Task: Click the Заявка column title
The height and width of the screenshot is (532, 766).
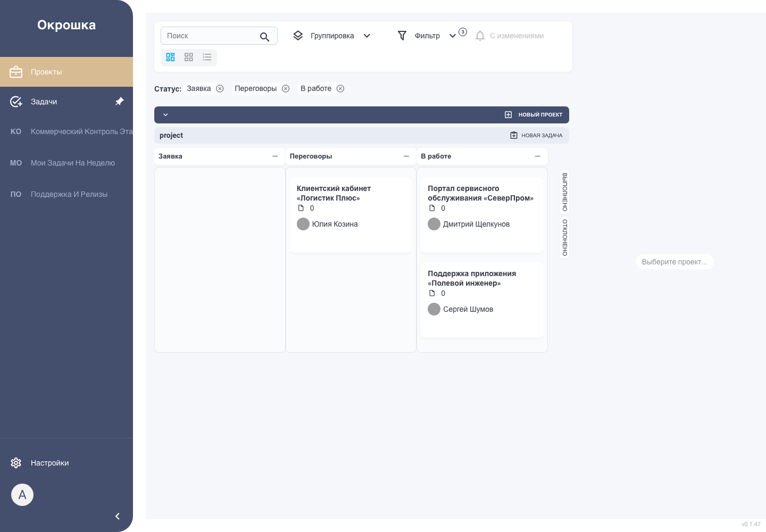Action: pos(170,156)
